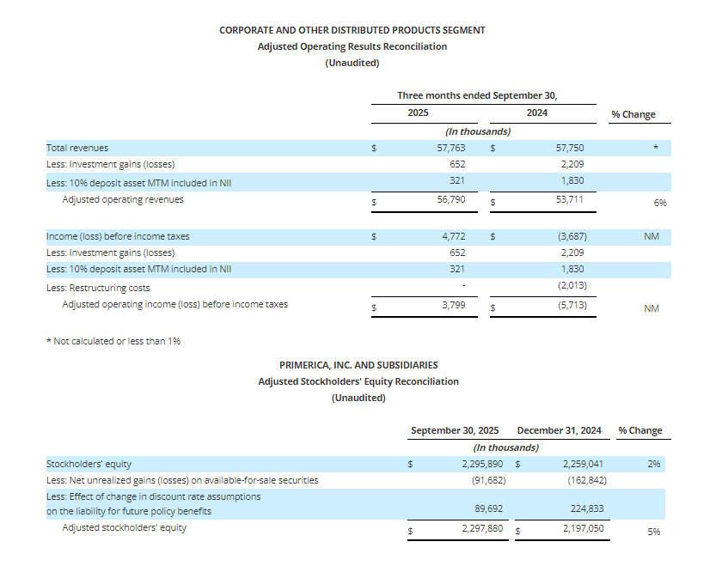728x566 pixels.
Task: Select the 2024 column header
Action: [537, 113]
